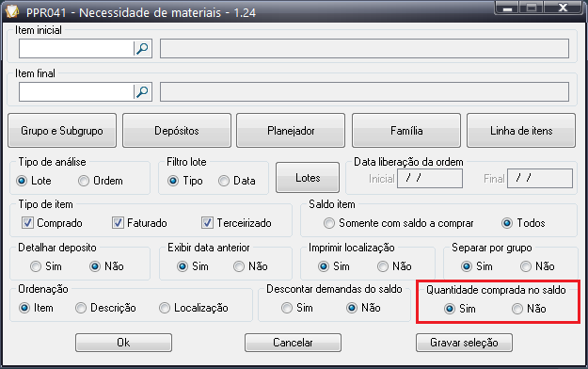Choose Sim for Detalhar deposito
588x369 pixels.
[x=36, y=266]
